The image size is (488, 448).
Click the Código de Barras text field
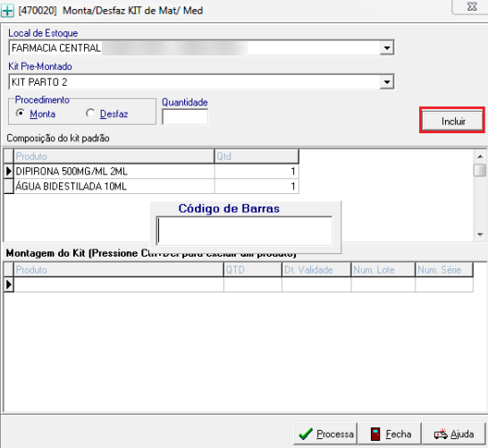pyautogui.click(x=244, y=231)
